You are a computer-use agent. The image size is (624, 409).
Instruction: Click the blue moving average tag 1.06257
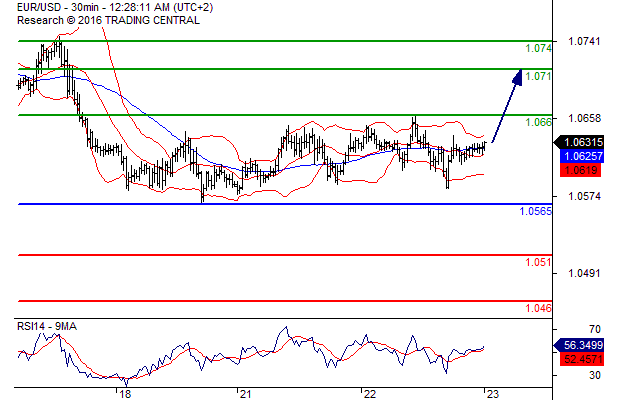click(582, 156)
